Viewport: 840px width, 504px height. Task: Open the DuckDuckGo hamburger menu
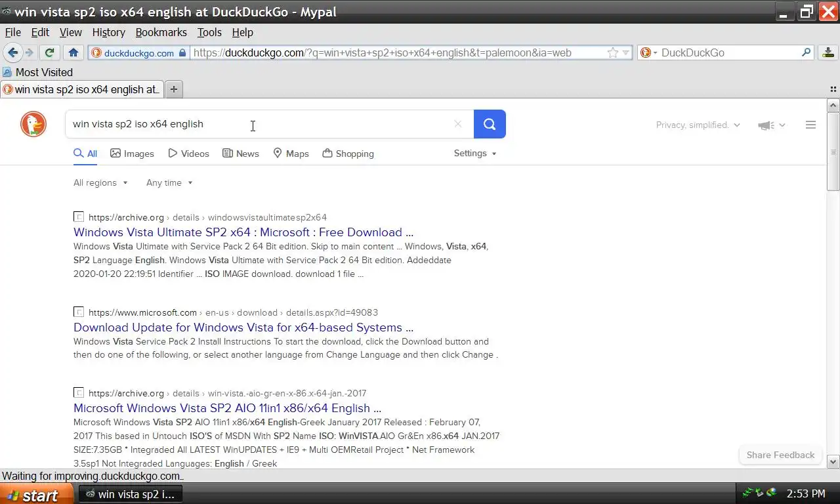(x=810, y=125)
